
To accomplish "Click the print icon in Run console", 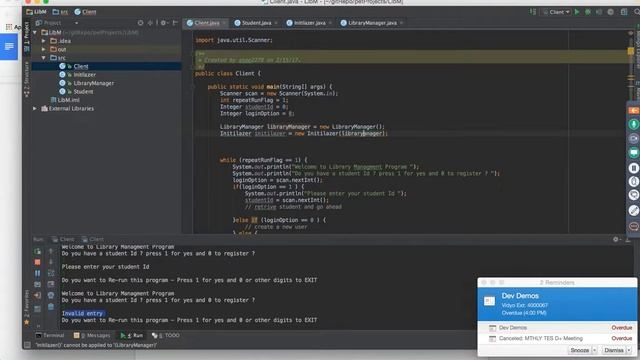I will coord(51,295).
